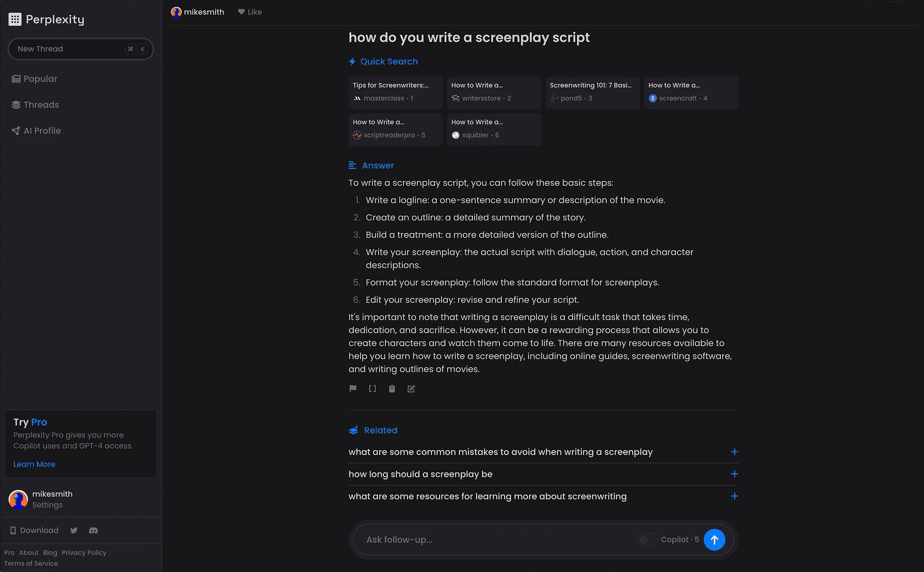
Task: Open the AI Profile page
Action: 36,131
